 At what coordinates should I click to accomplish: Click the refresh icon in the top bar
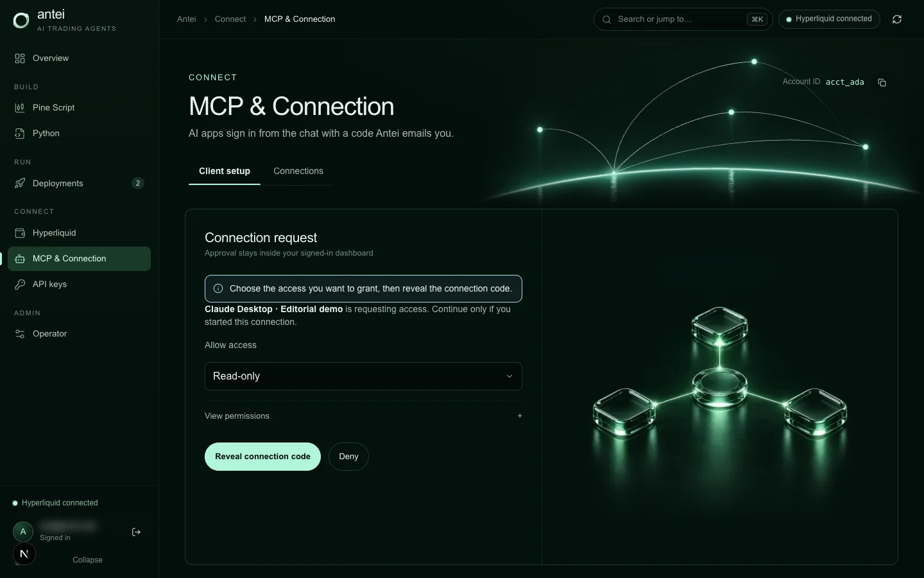[897, 19]
